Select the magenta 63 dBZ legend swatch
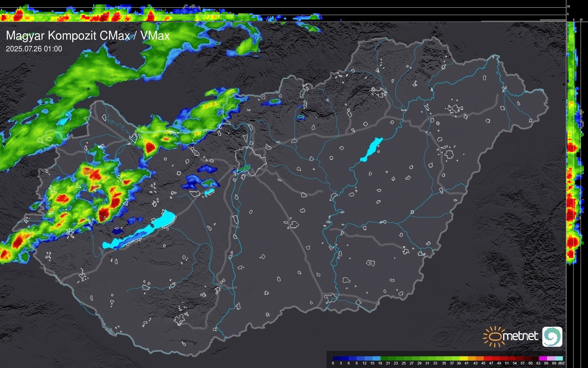 (x=542, y=358)
